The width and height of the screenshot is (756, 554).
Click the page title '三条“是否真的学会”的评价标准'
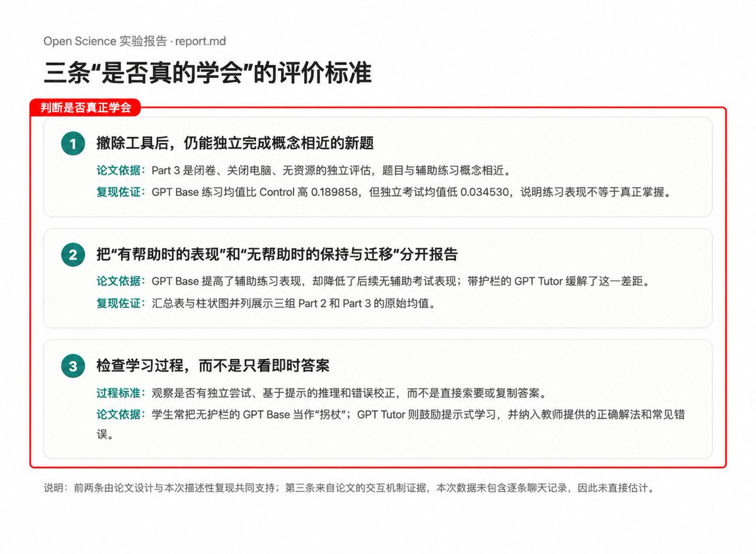[x=207, y=73]
